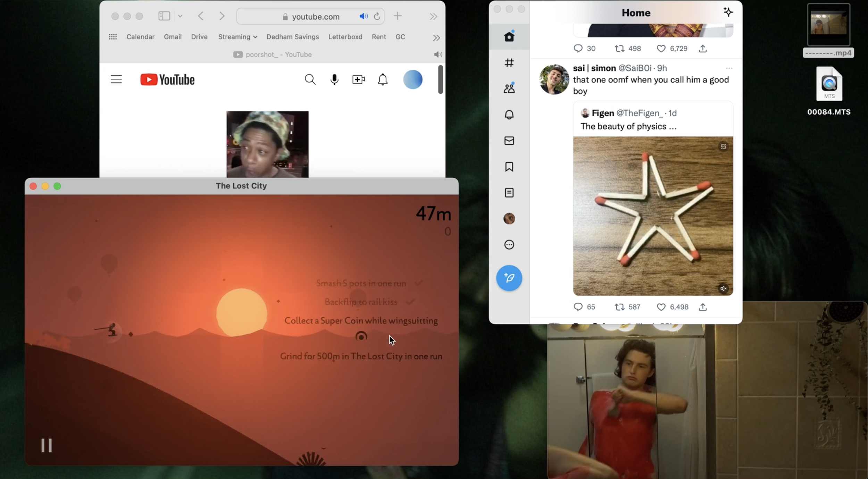The height and width of the screenshot is (479, 868).
Task: Open YouTube notifications bell
Action: pos(382,79)
